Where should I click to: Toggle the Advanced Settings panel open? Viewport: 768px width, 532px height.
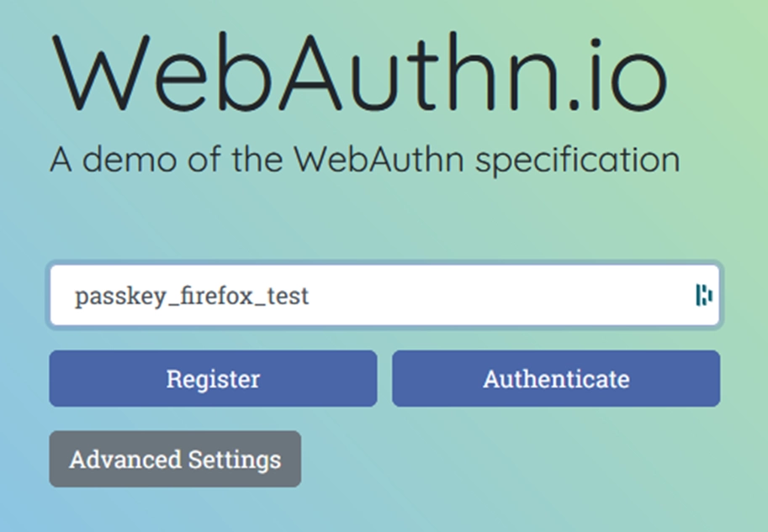click(x=175, y=460)
